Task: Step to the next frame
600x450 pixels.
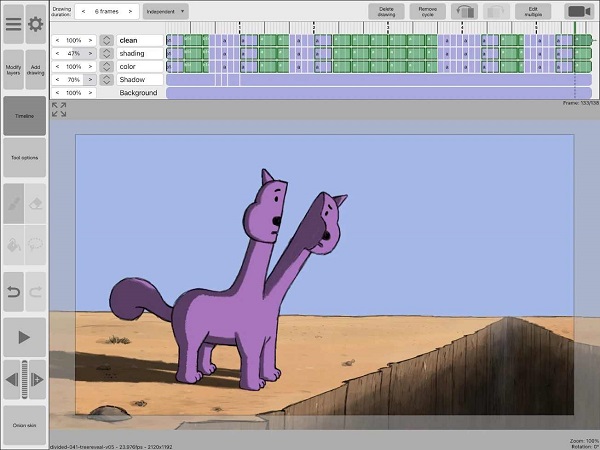Action: (38, 379)
